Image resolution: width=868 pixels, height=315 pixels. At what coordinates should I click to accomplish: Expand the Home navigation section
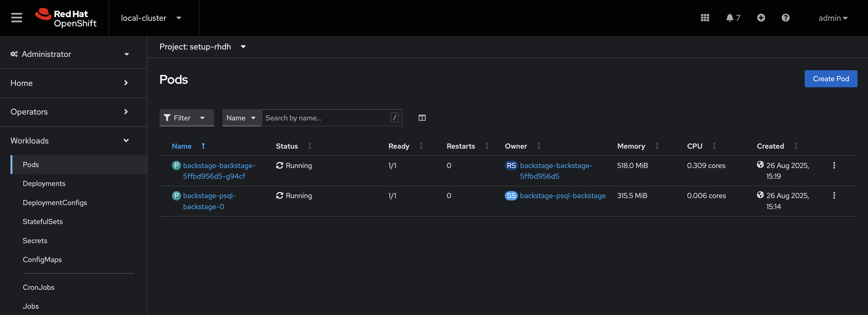pyautogui.click(x=73, y=83)
